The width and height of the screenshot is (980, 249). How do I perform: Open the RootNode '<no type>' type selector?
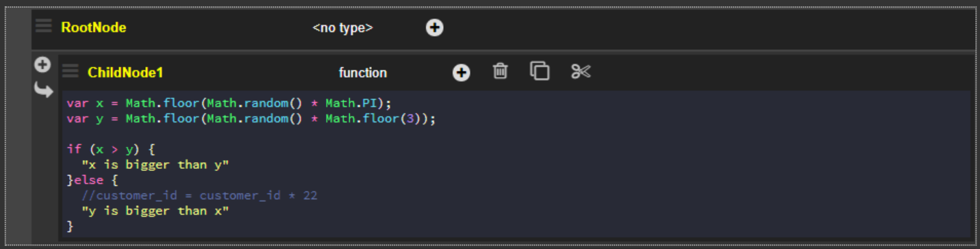(x=342, y=28)
